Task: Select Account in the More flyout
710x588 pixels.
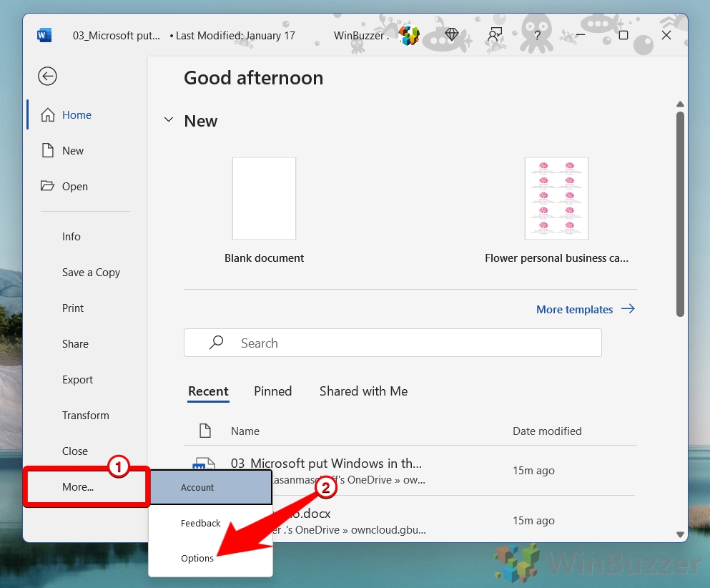Action: 210,487
